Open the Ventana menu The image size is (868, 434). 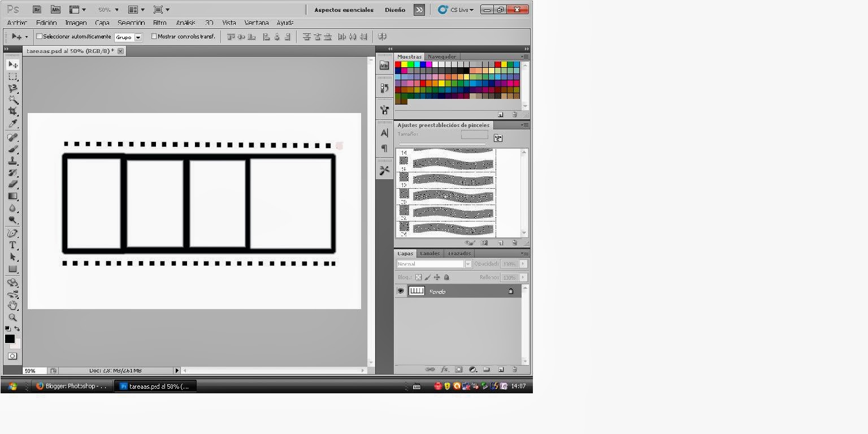[x=257, y=23]
